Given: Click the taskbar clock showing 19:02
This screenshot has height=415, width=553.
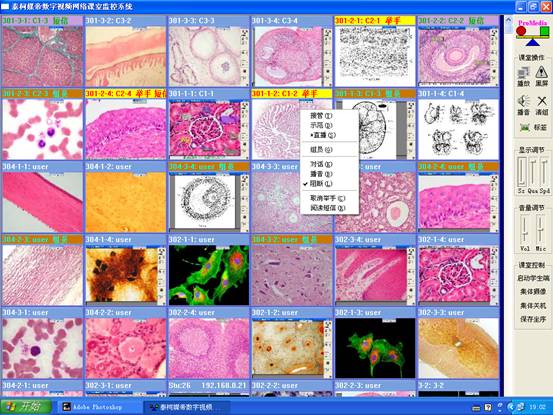Looking at the screenshot, I should [537, 407].
